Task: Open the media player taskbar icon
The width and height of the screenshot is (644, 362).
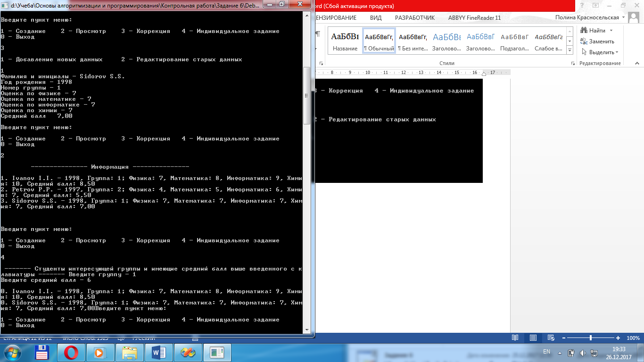Action: click(100, 353)
